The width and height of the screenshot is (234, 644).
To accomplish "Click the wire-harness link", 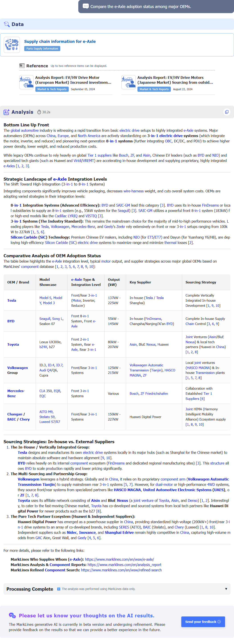I will tap(133, 191).
